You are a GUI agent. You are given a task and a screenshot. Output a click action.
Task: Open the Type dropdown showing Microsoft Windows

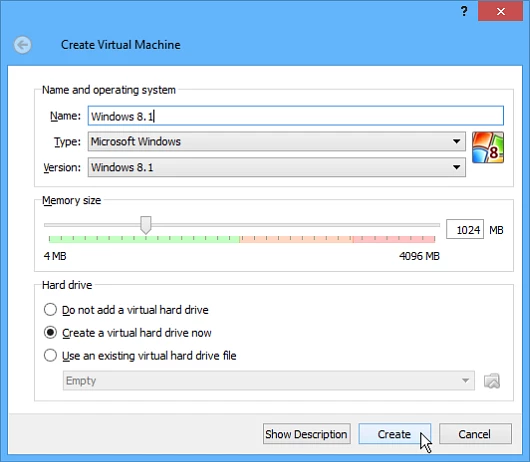pyautogui.click(x=276, y=141)
